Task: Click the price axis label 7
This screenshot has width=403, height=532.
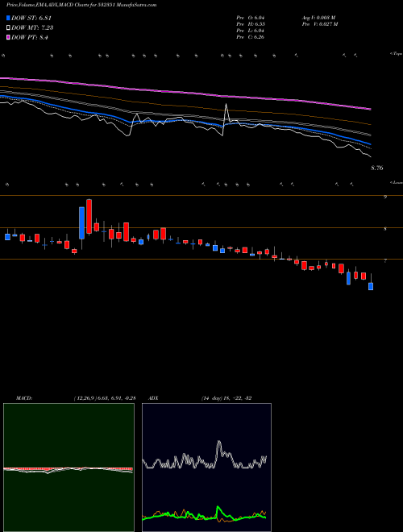Action: tap(385, 260)
